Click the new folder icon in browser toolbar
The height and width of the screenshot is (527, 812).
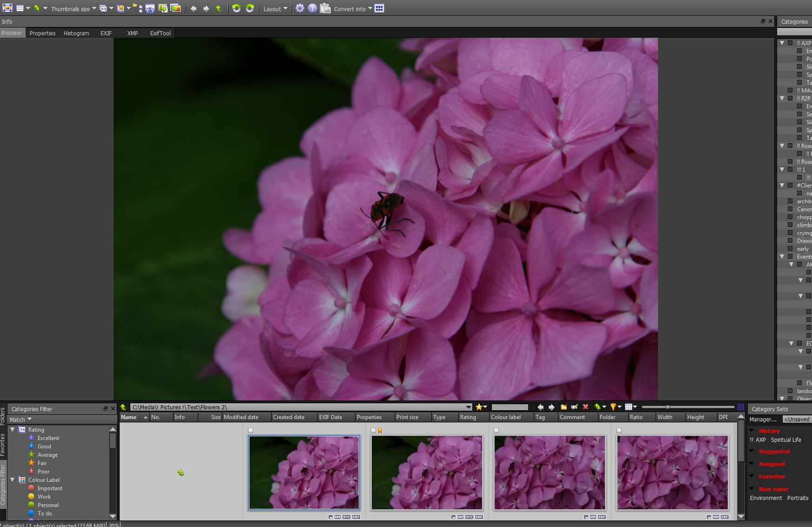[x=564, y=407]
